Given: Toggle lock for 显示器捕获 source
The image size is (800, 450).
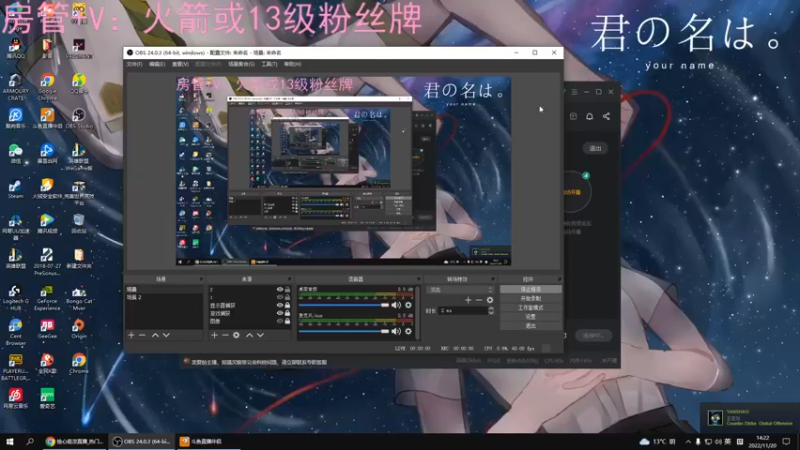Looking at the screenshot, I should tap(287, 305).
